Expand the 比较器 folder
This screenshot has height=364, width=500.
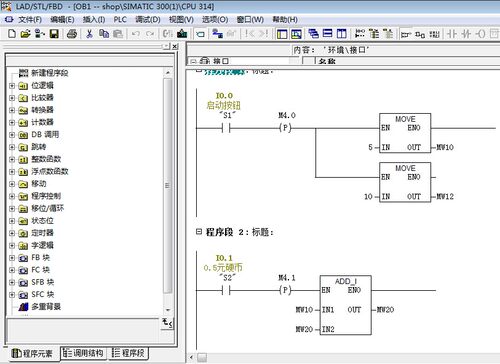click(12, 98)
